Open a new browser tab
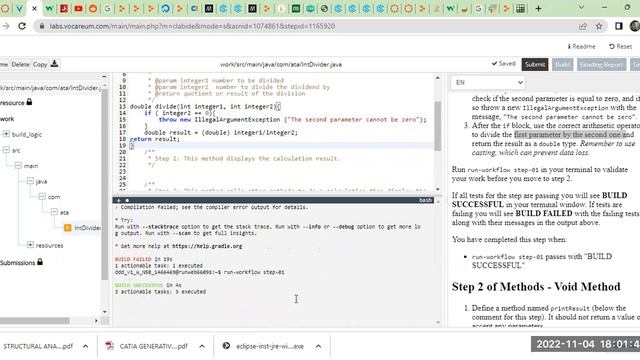Image resolution: width=640 pixels, height=360 pixels. click(538, 8)
